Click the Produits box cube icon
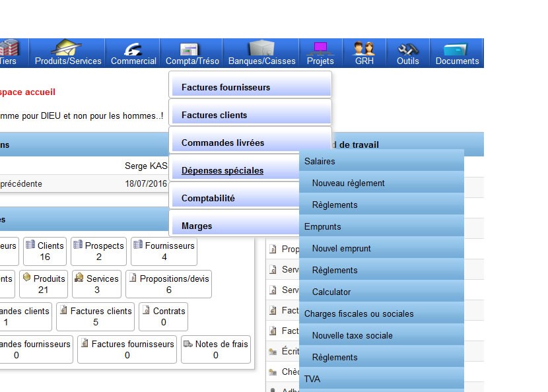 click(x=26, y=277)
